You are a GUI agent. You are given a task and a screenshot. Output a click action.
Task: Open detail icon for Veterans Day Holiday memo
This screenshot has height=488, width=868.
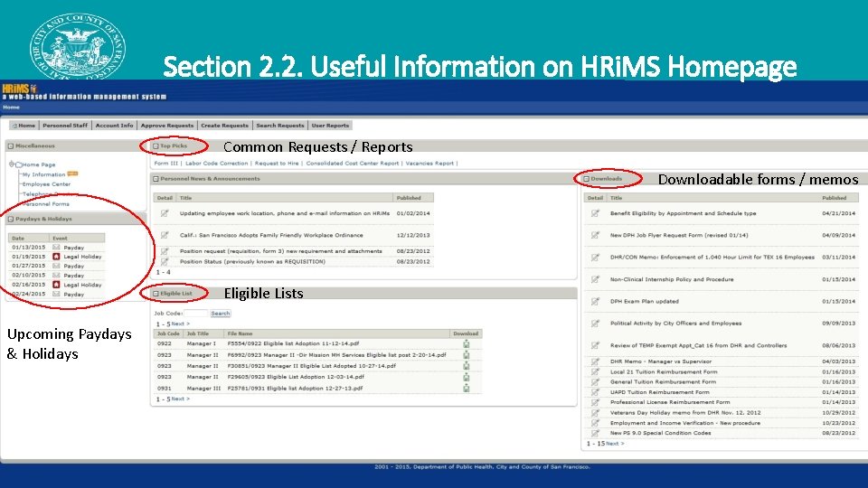[x=595, y=413]
